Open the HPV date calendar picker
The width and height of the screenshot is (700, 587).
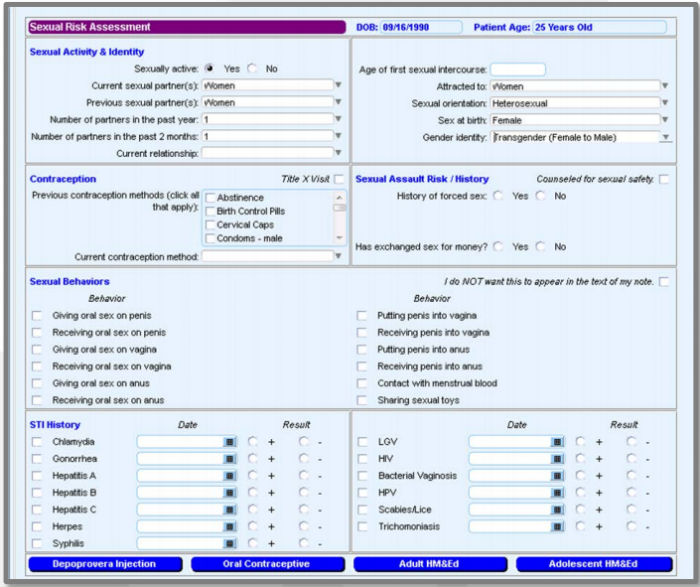(557, 493)
